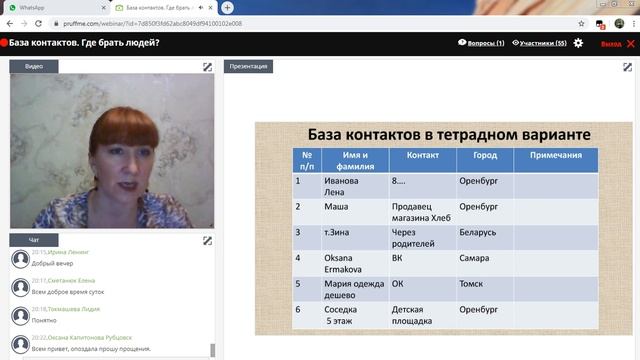This screenshot has width=640, height=360.
Task: Expand the video panel fullscreen
Action: coord(207,67)
